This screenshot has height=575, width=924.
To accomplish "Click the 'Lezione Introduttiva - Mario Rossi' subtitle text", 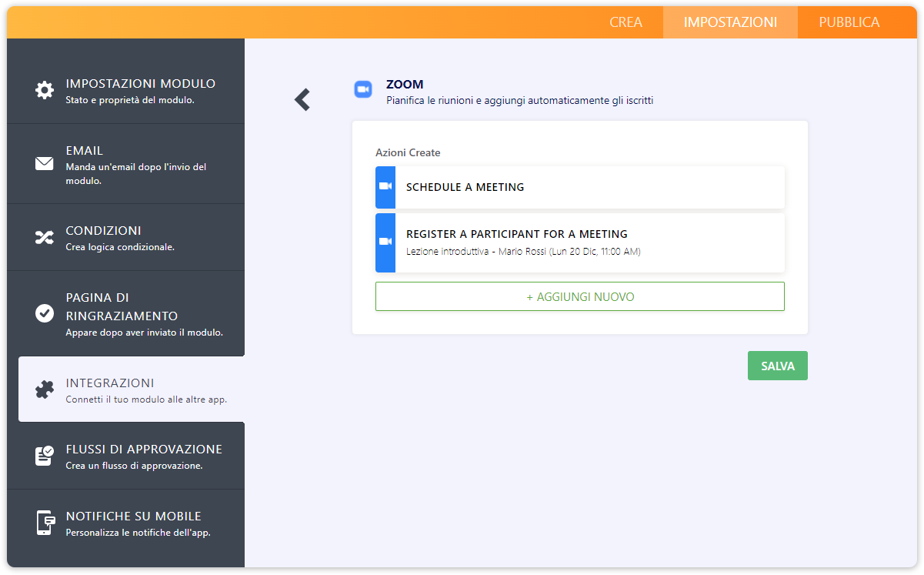I will click(523, 252).
